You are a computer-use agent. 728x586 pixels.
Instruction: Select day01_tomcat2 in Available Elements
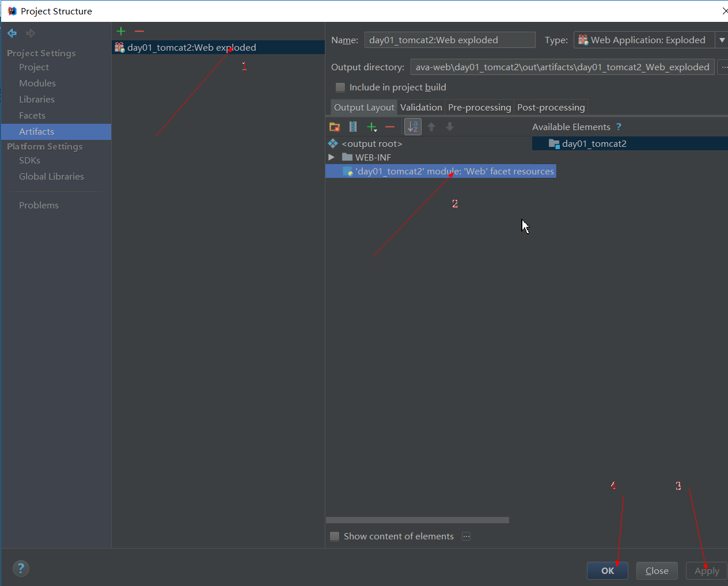(x=594, y=144)
